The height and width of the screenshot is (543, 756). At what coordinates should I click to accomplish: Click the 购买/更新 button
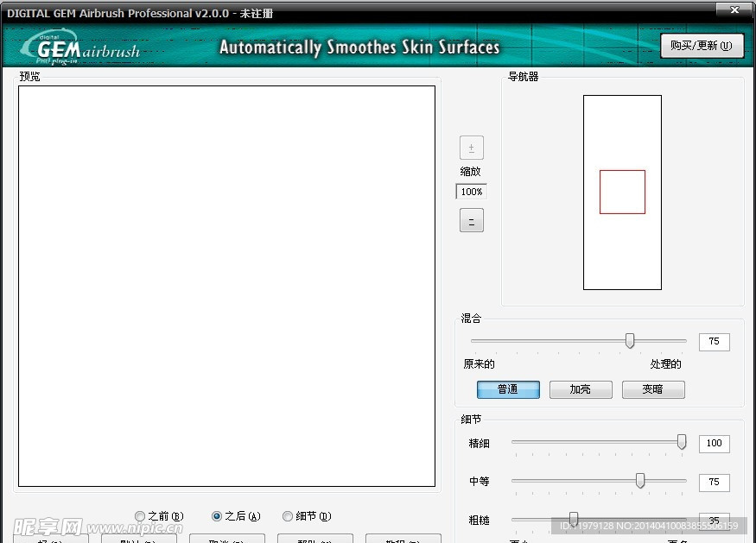tap(702, 46)
